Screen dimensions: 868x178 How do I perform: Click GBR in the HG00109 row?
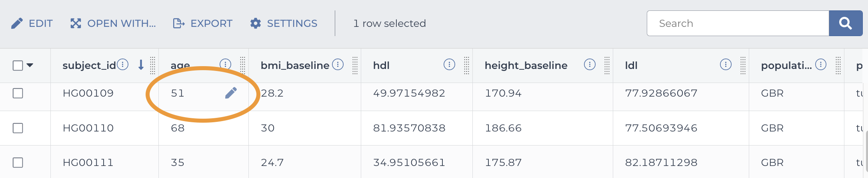point(772,93)
